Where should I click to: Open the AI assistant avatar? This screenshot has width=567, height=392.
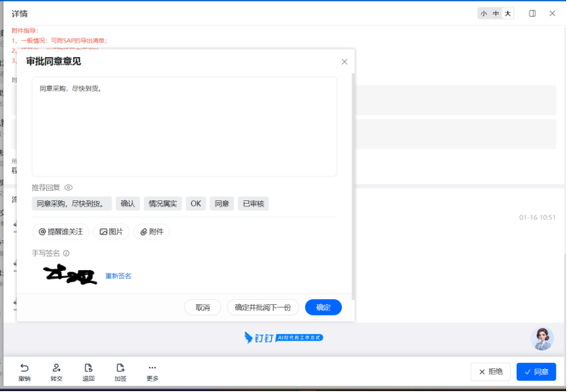(x=542, y=338)
